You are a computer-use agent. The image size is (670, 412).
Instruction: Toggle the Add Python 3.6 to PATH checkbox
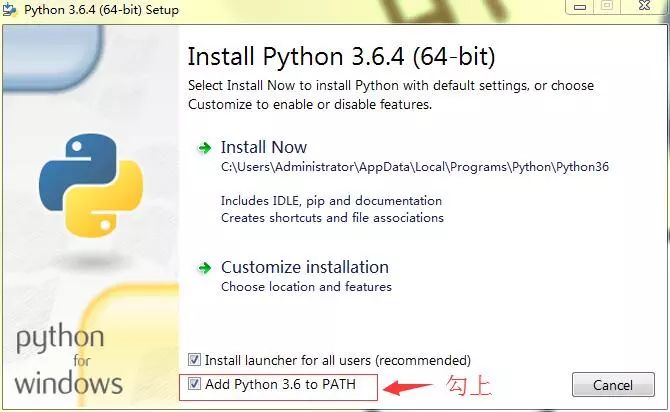coord(195,384)
